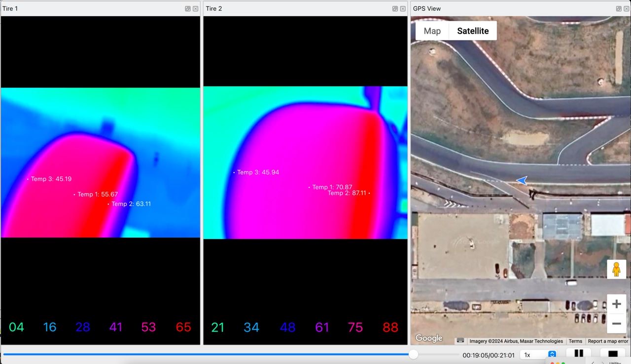The height and width of the screenshot is (364, 631).
Task: Close the Tire 1 panel
Action: click(196, 9)
